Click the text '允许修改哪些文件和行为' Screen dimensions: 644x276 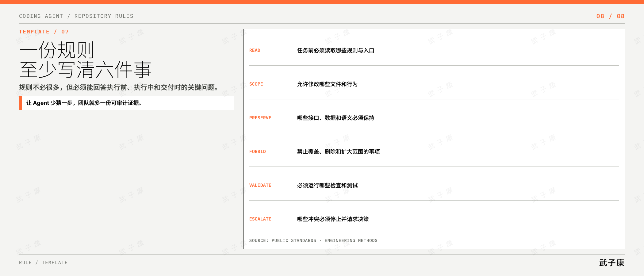(x=327, y=84)
